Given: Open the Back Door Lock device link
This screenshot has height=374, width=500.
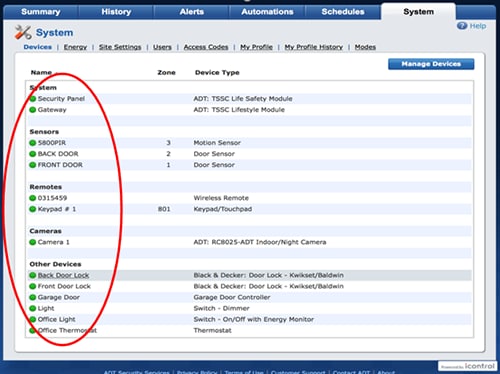Looking at the screenshot, I should coord(63,275).
